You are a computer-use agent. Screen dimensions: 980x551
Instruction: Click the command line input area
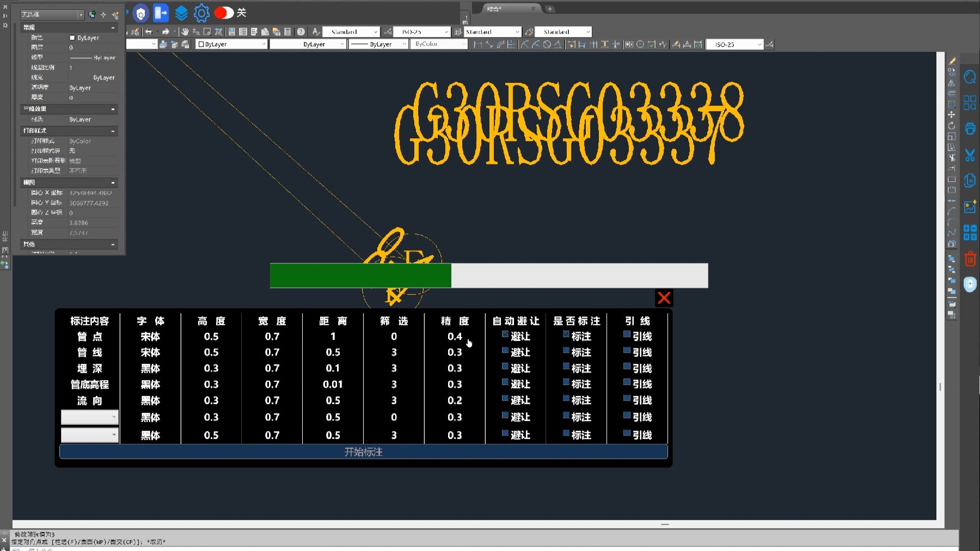pos(485,549)
